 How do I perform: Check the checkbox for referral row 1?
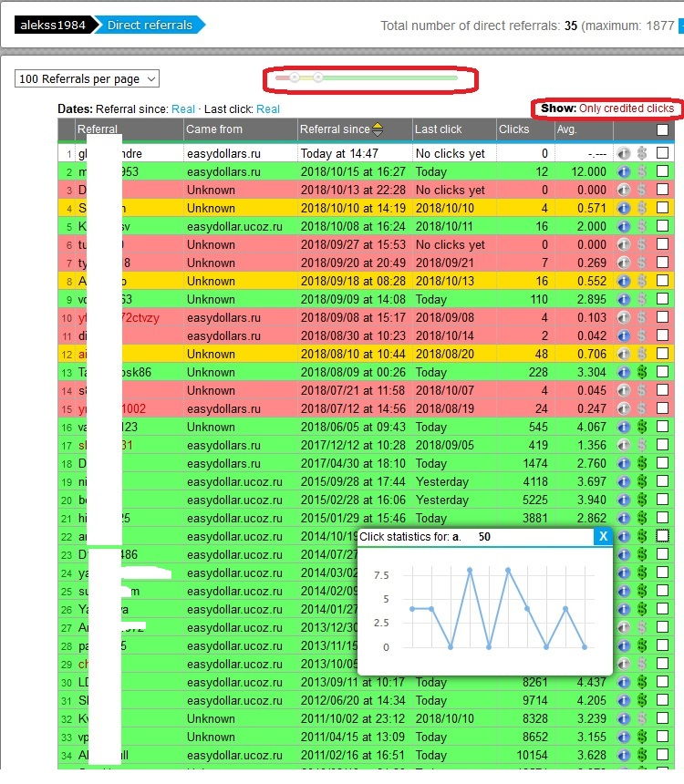(x=662, y=153)
